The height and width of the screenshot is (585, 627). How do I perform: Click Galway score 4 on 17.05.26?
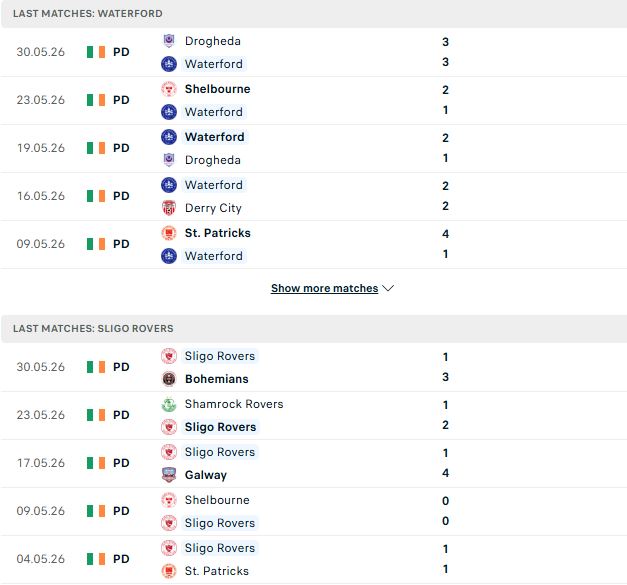445,473
